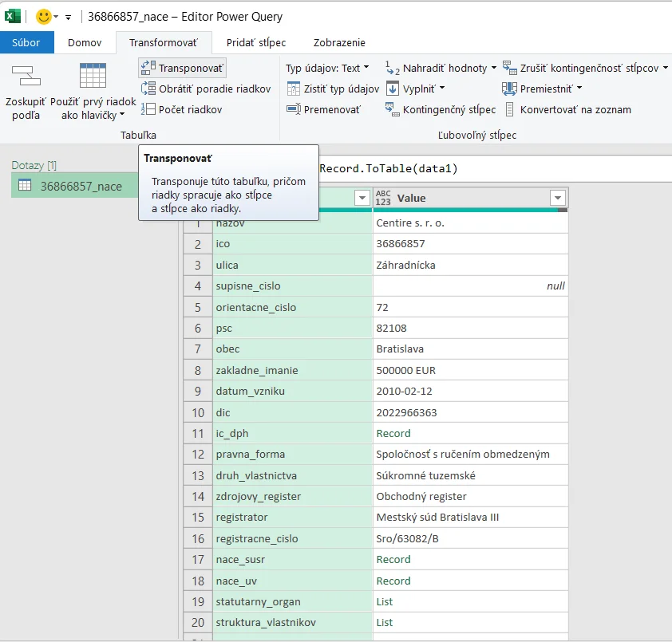The width and height of the screenshot is (672, 642).
Task: Open the Typ údajov: Text dropdown
Action: 327,68
